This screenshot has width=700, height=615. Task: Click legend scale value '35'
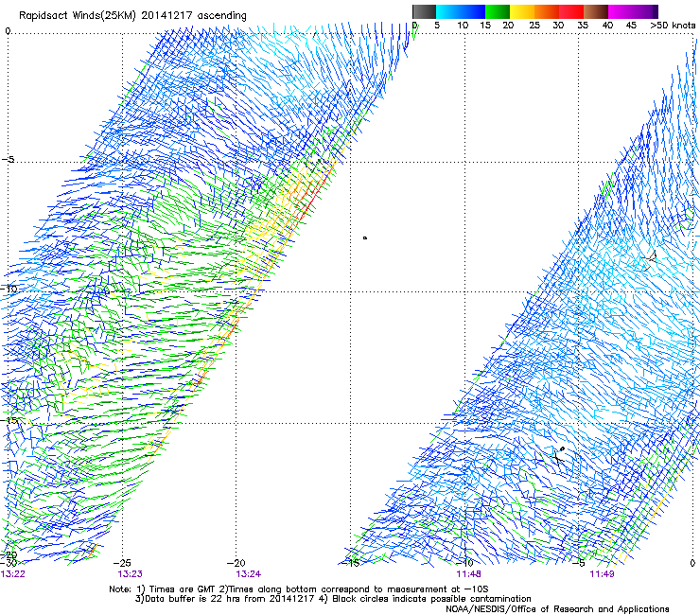click(583, 26)
